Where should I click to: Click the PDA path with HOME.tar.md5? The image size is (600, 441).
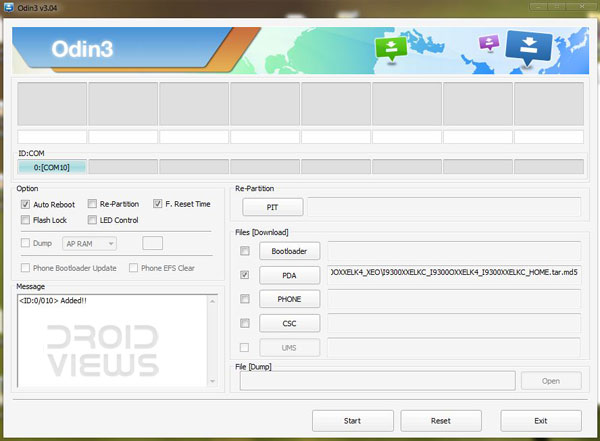(454, 274)
